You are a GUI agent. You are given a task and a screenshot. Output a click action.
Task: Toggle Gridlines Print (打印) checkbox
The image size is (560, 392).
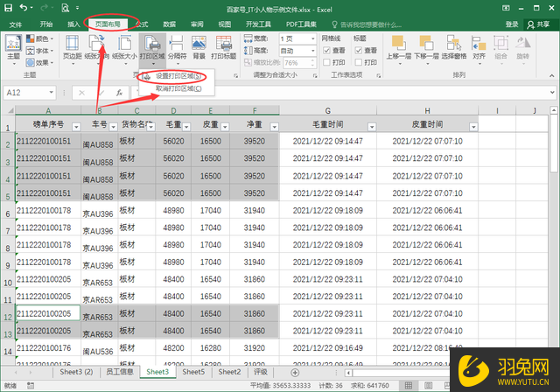pyautogui.click(x=326, y=62)
